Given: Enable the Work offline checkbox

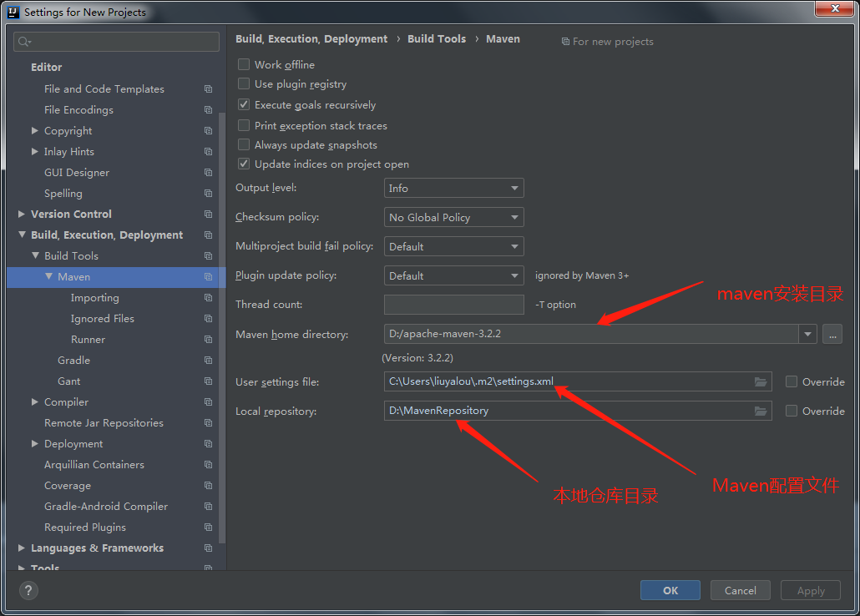Looking at the screenshot, I should (x=245, y=64).
